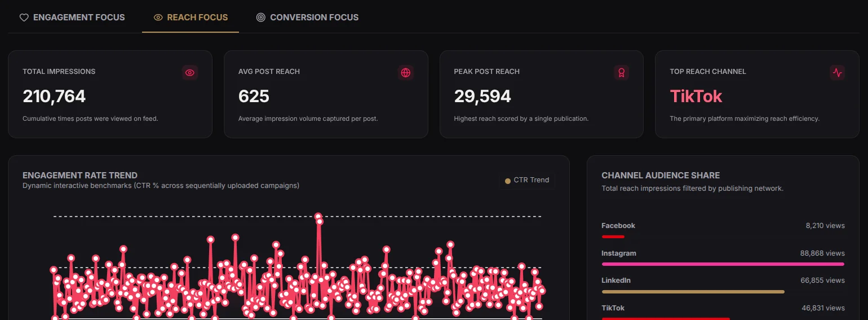868x320 pixels.
Task: Click the Facebook channel label
Action: pyautogui.click(x=618, y=226)
